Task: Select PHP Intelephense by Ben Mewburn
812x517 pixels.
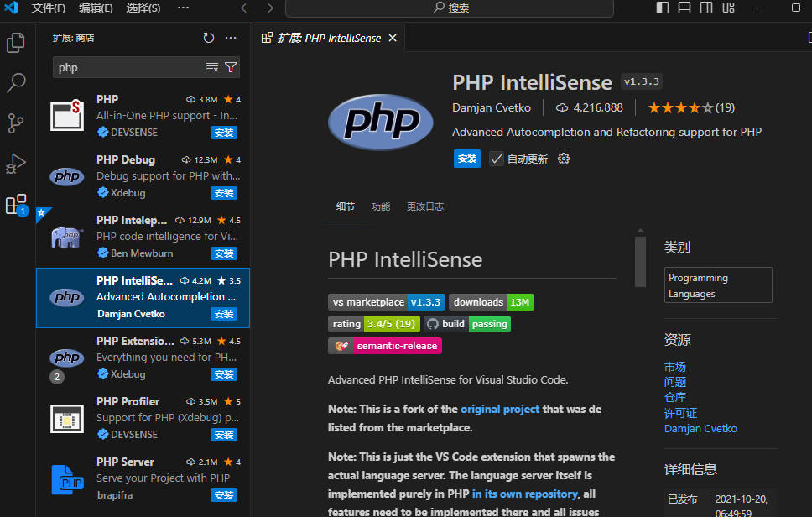Action: [143, 238]
